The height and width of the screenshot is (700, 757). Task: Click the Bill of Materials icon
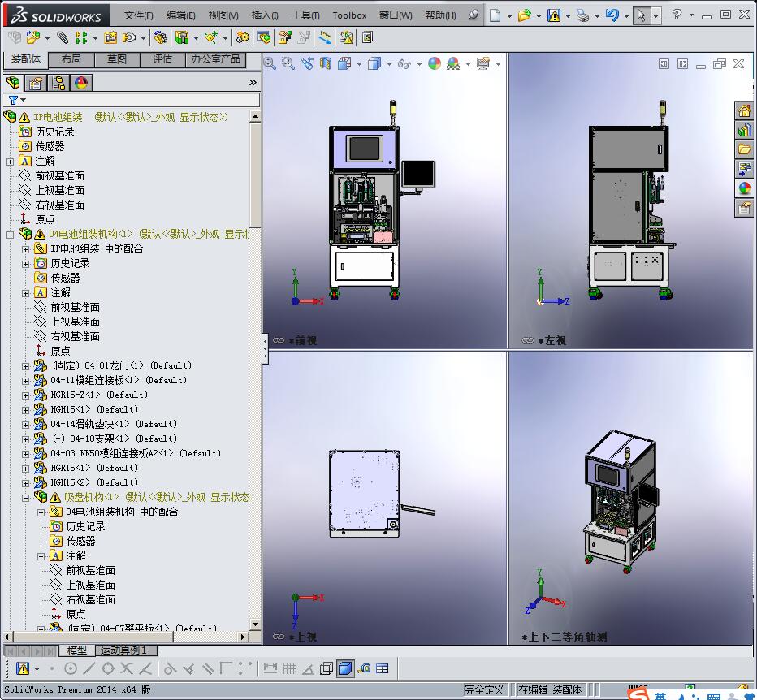[x=264, y=37]
